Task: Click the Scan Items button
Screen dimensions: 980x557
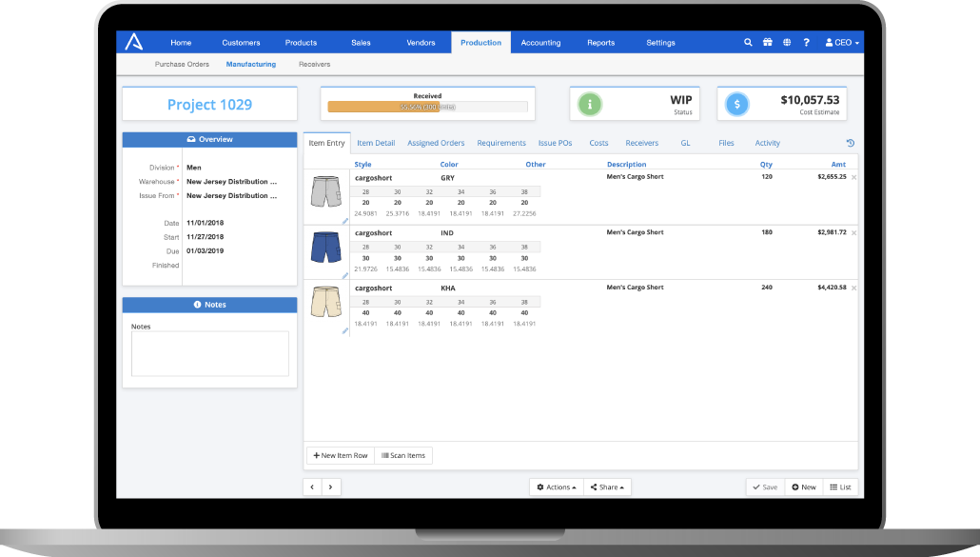Action: [402, 455]
